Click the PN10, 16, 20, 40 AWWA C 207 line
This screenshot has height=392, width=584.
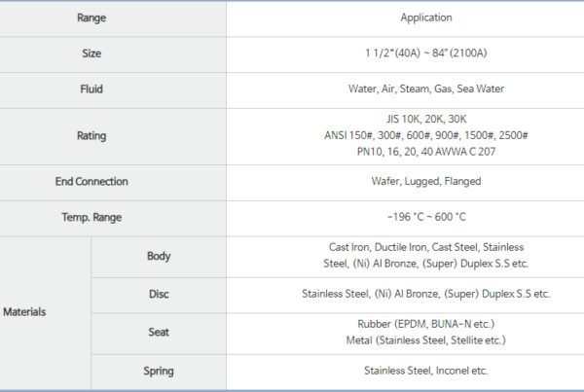pos(426,152)
